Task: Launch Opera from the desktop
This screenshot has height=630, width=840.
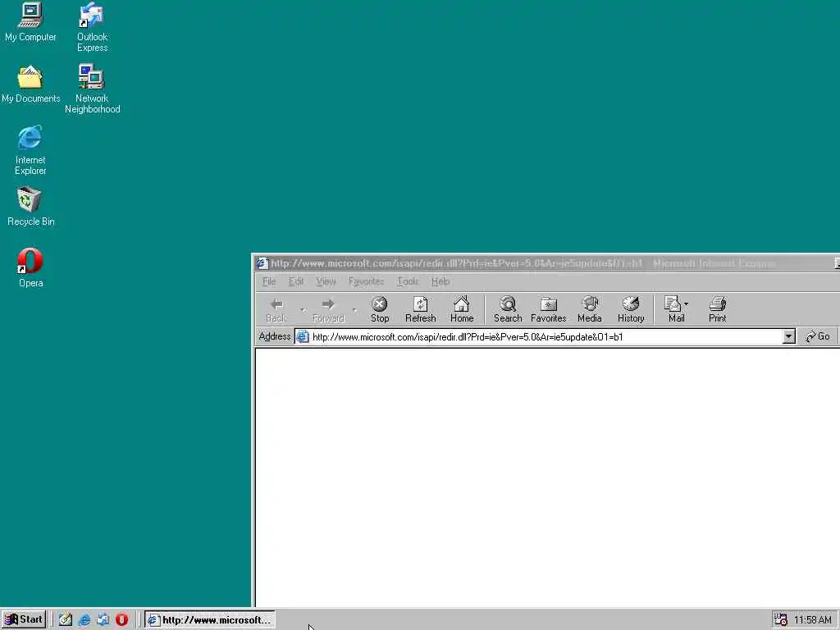Action: 30,268
